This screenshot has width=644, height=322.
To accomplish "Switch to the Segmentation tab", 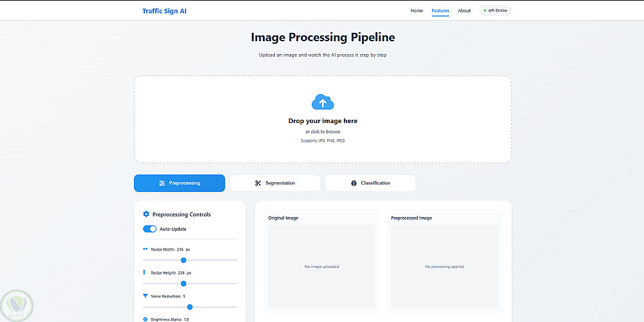I will pyautogui.click(x=275, y=183).
